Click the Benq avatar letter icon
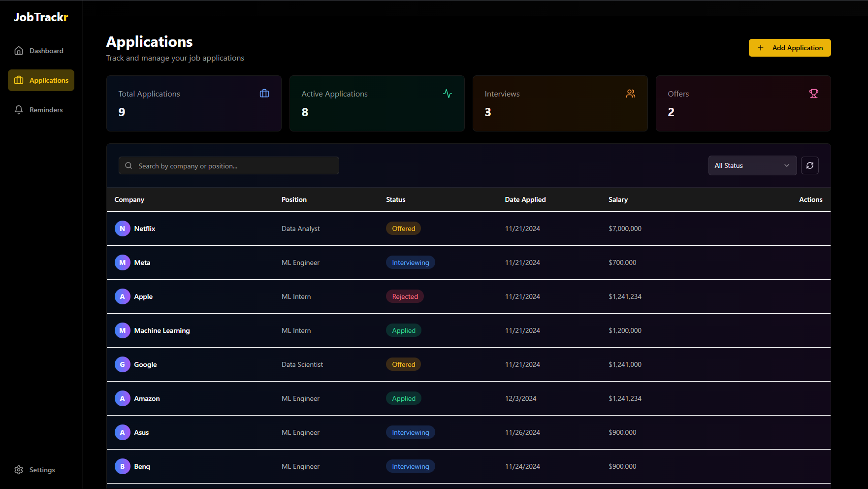Screen dimensions: 868x489 (122, 466)
